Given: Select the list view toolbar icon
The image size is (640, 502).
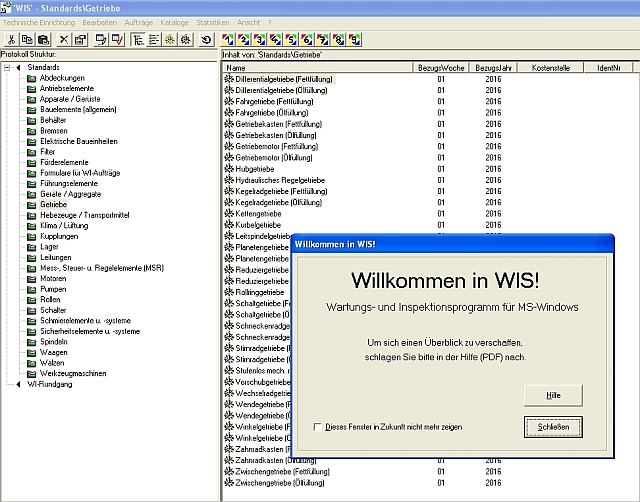Looking at the screenshot, I should 154,40.
